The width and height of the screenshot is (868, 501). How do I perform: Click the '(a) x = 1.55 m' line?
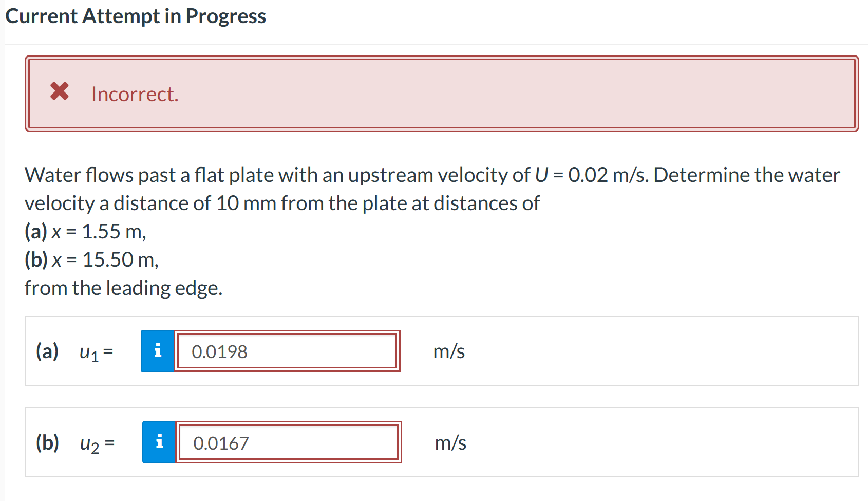click(86, 231)
